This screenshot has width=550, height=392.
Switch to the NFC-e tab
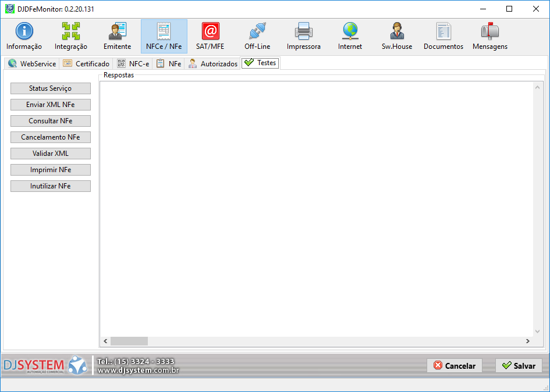[x=133, y=63]
